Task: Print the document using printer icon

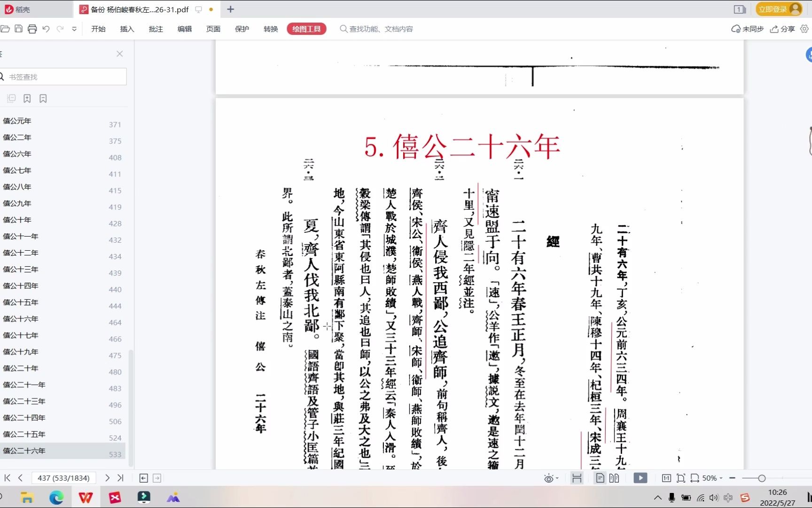Action: [x=32, y=29]
